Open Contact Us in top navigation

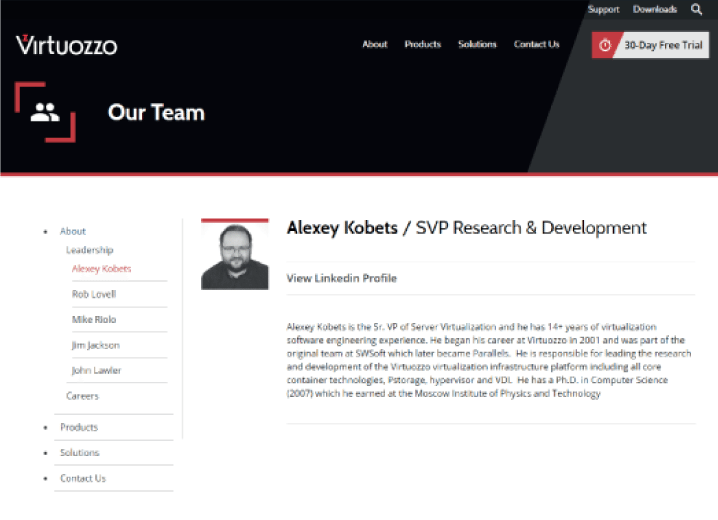536,44
